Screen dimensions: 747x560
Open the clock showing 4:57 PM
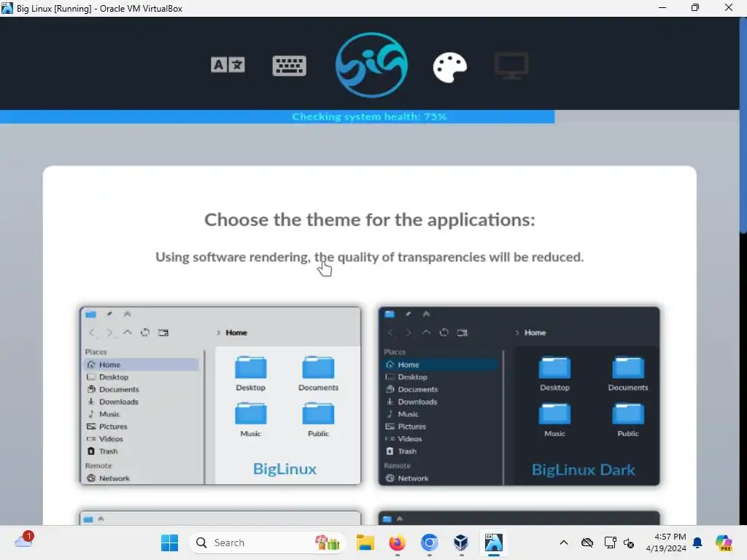point(665,542)
